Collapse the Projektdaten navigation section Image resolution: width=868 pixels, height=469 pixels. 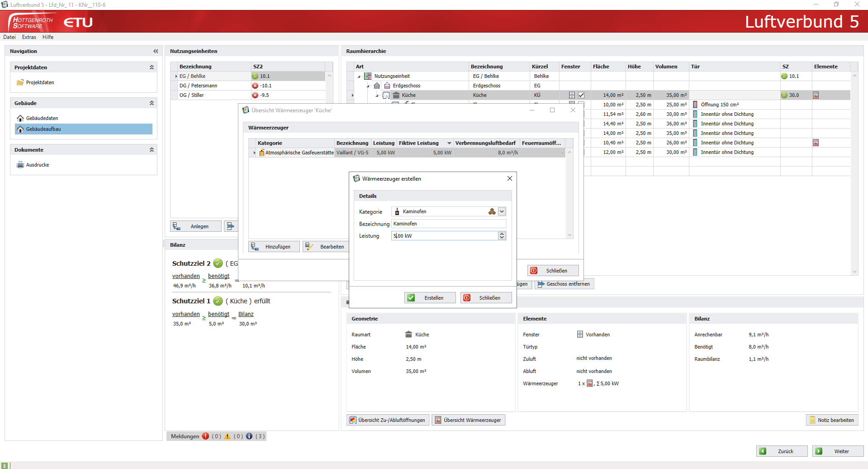(x=152, y=67)
